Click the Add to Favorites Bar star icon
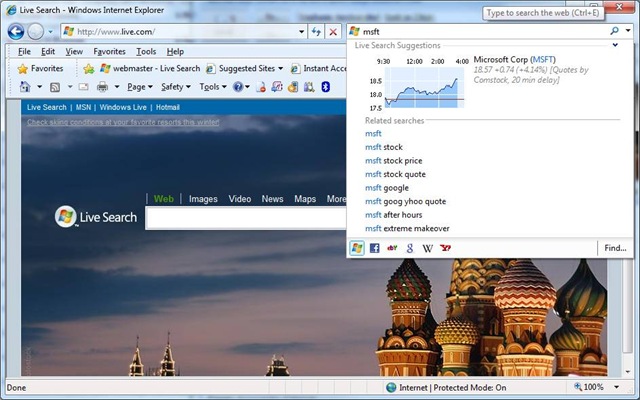Image resolution: width=640 pixels, height=400 pixels. pos(89,69)
